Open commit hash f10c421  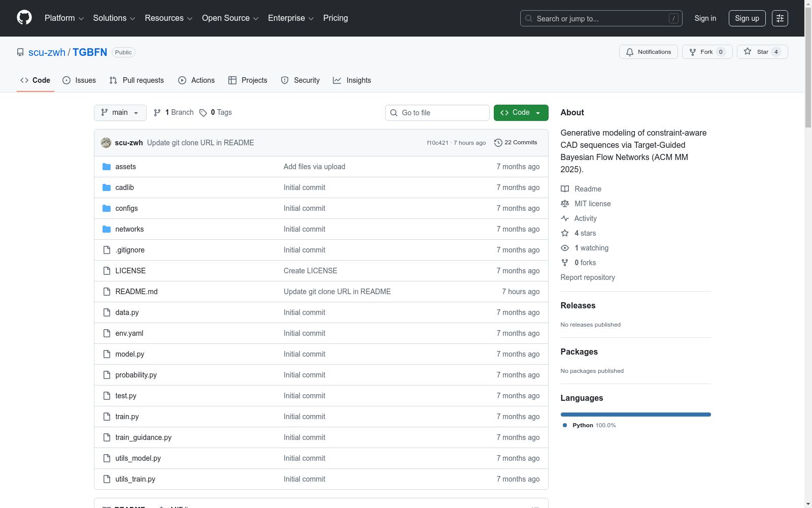(437, 143)
